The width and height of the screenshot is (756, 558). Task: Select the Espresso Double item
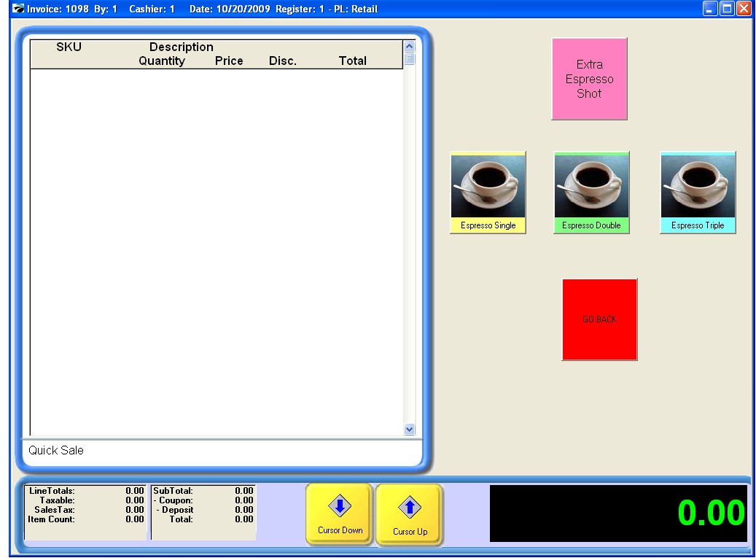click(591, 193)
